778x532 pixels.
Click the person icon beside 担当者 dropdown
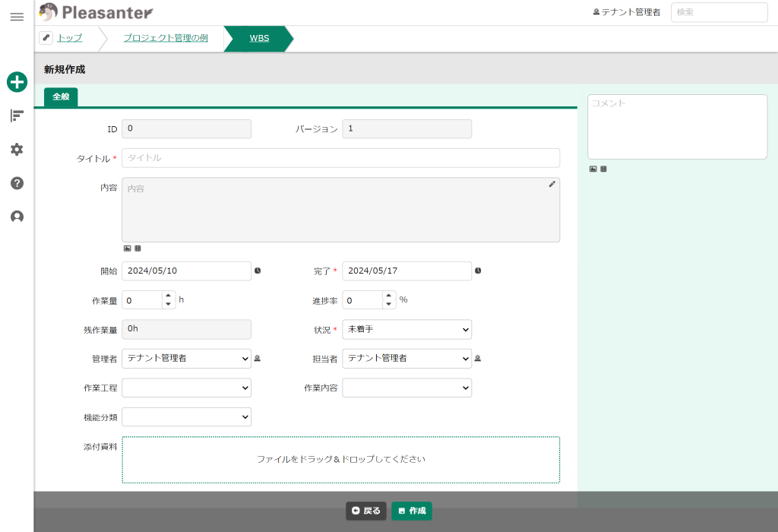478,358
